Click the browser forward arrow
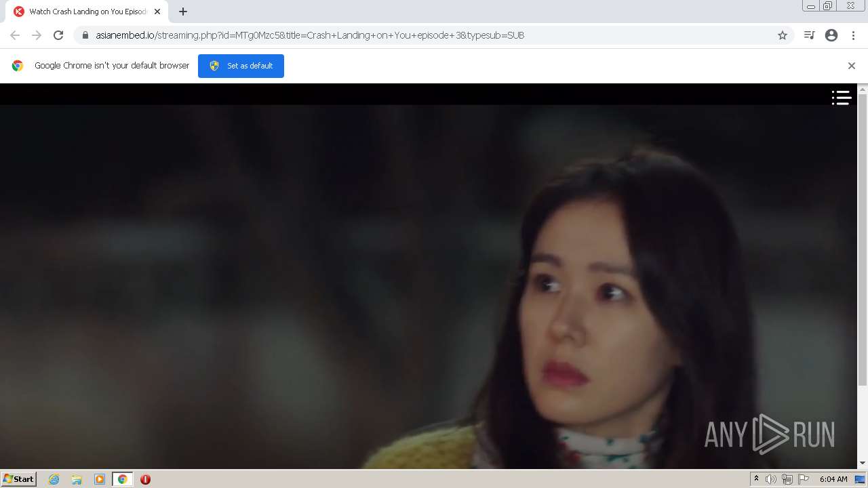 pos(37,35)
